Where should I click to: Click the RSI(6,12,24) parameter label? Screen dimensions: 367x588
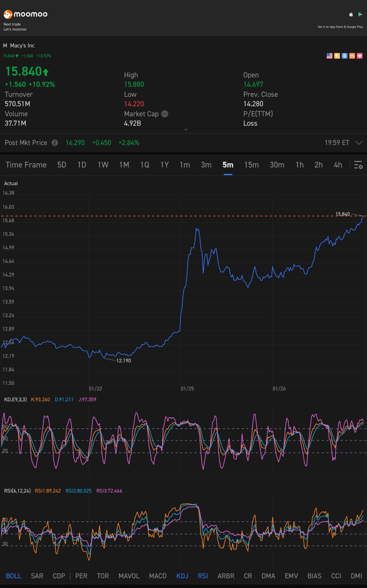(x=17, y=491)
